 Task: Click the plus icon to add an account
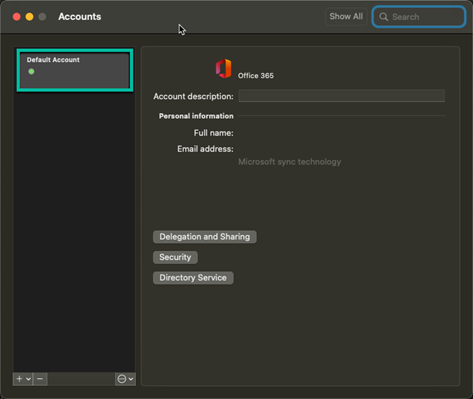tap(19, 379)
